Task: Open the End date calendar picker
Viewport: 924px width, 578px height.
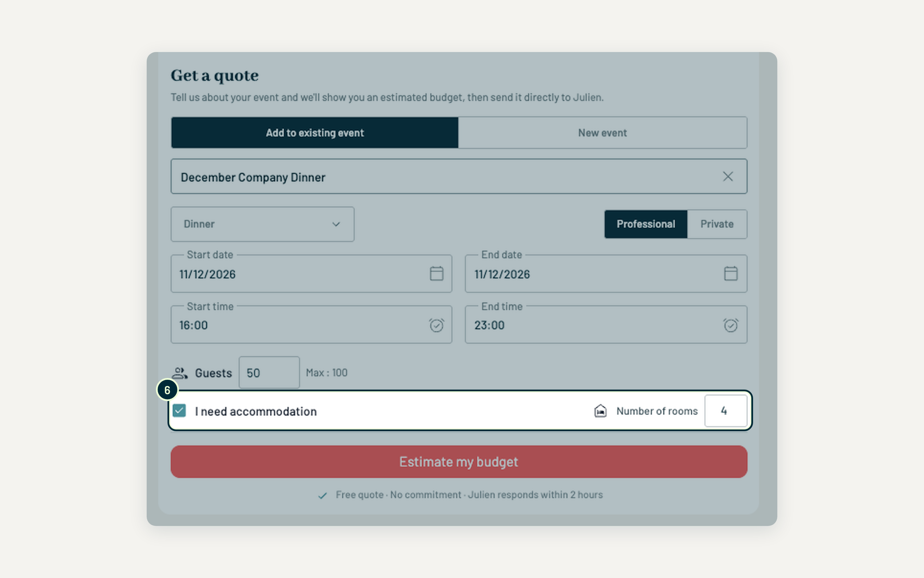Action: pyautogui.click(x=731, y=274)
